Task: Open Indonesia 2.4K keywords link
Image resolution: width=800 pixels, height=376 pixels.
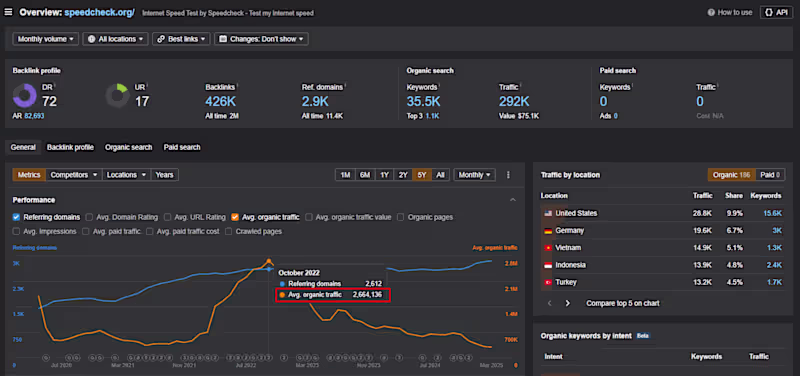Action: [x=774, y=265]
